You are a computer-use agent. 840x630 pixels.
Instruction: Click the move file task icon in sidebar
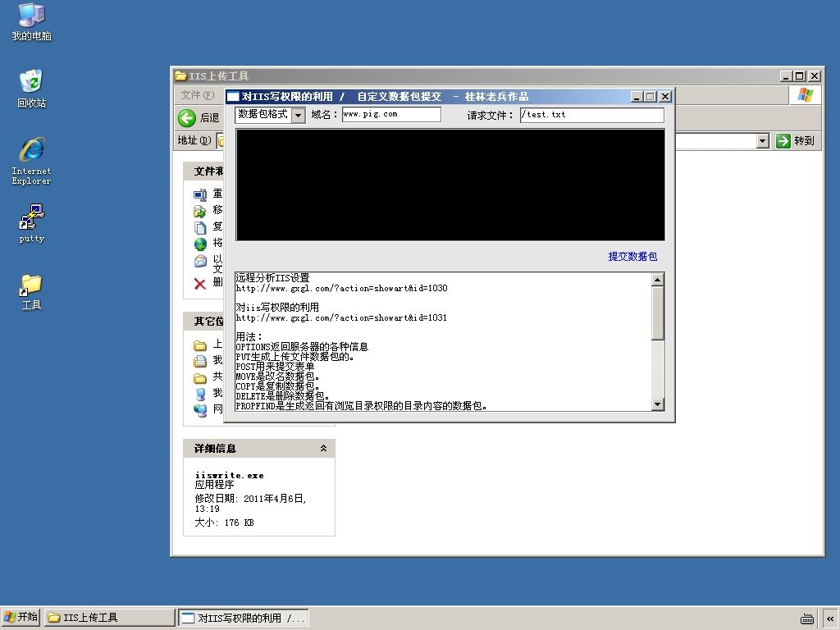click(x=200, y=211)
